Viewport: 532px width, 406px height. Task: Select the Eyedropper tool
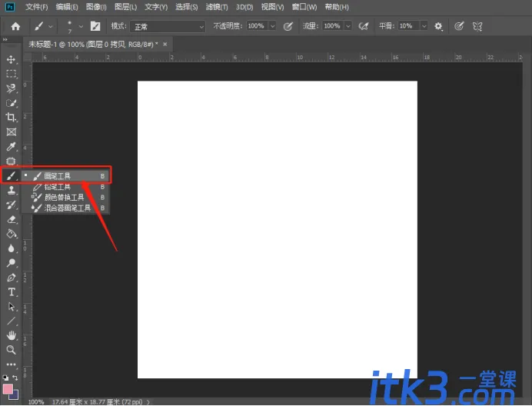point(11,147)
